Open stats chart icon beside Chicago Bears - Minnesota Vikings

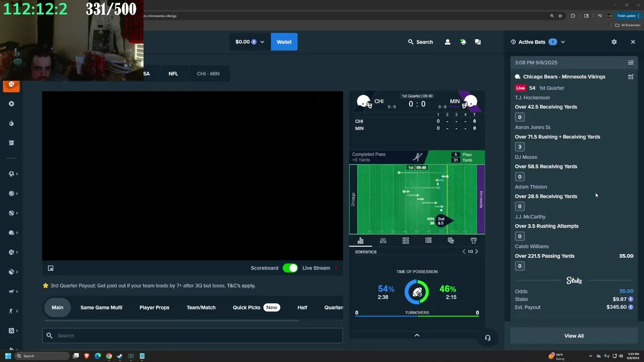click(630, 77)
